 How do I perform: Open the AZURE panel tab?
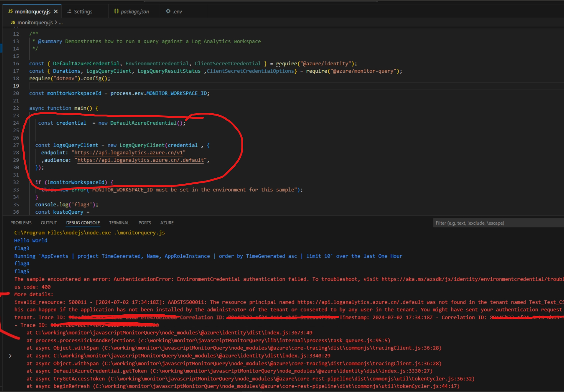167,223
